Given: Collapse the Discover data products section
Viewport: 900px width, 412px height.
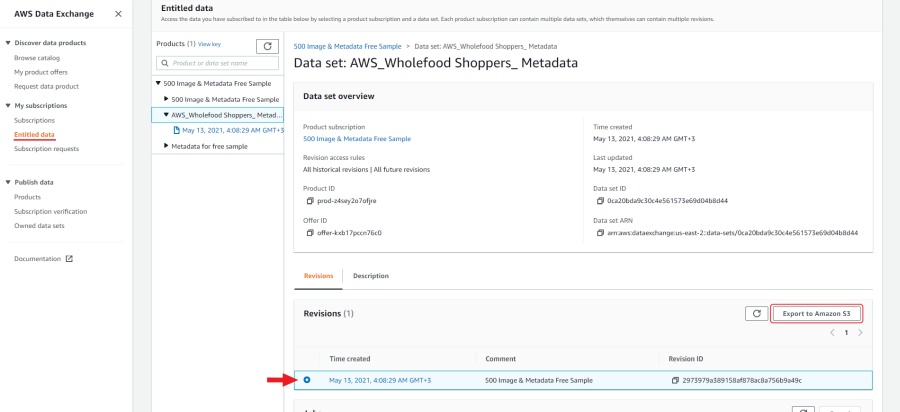Looking at the screenshot, I should pyautogui.click(x=8, y=43).
